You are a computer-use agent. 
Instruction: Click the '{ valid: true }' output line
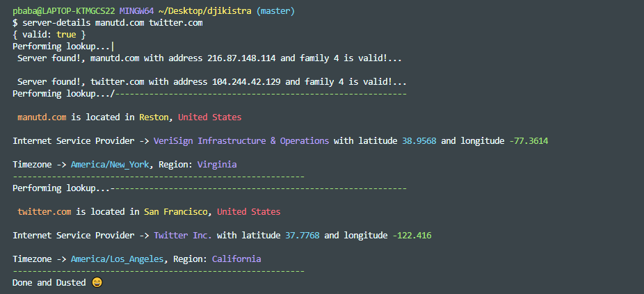tap(49, 35)
